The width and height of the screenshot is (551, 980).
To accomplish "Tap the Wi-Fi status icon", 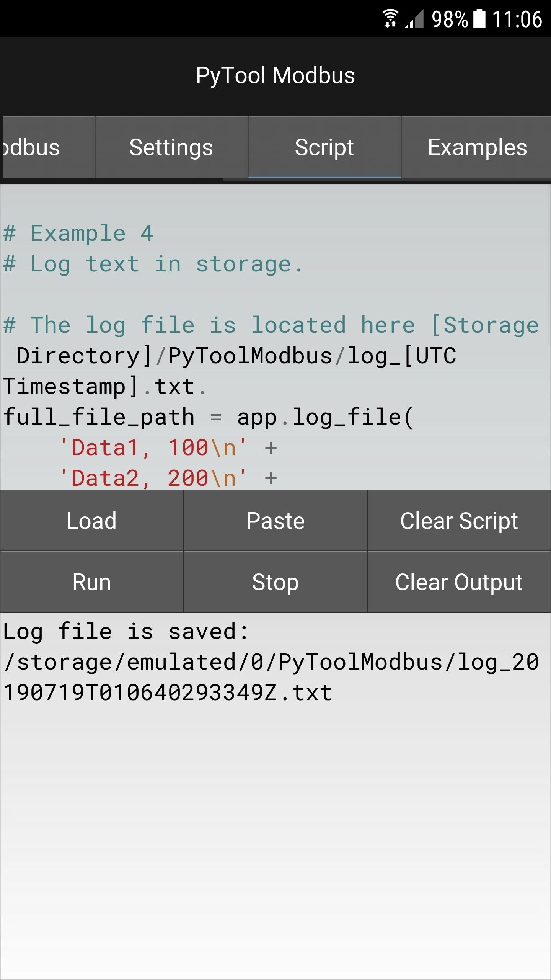I will 390,19.
